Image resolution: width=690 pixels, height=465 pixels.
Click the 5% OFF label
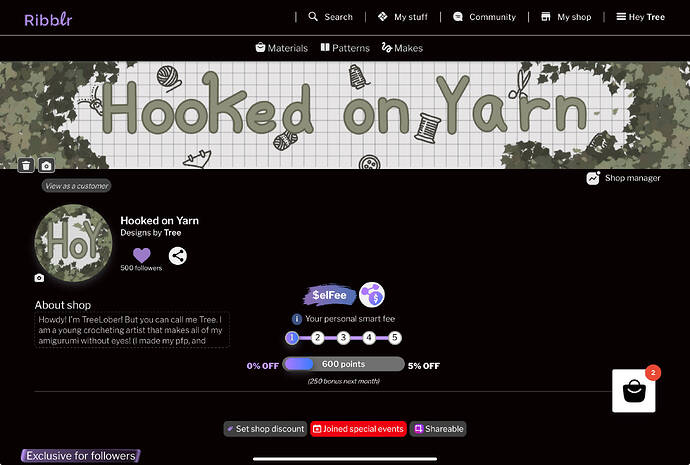click(424, 366)
